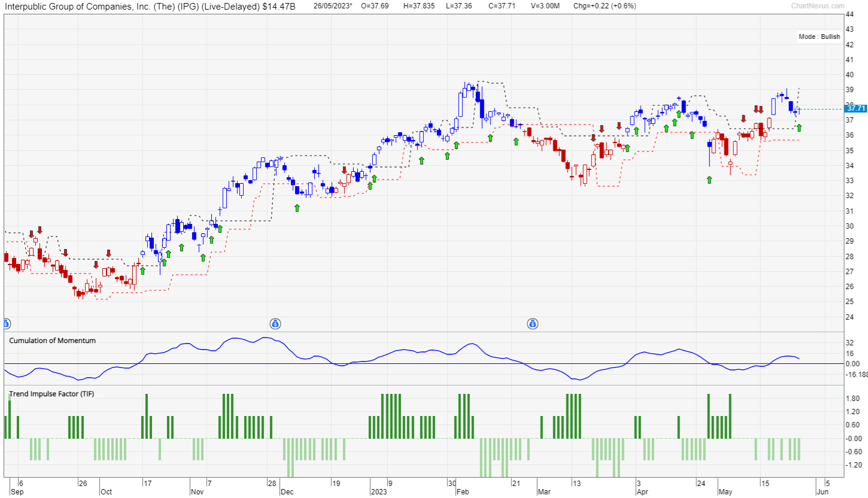This screenshot has width=868, height=498.
Task: Click the 'Mode : Bullish' label
Action: pyautogui.click(x=820, y=37)
